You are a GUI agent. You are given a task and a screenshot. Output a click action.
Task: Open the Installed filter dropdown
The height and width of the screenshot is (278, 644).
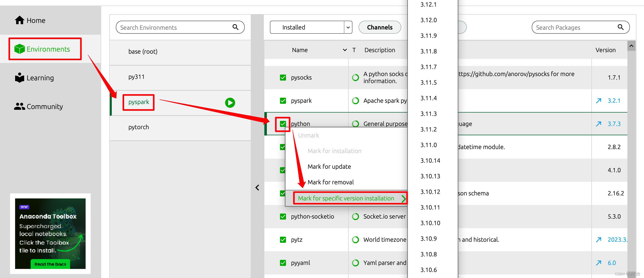tap(348, 27)
